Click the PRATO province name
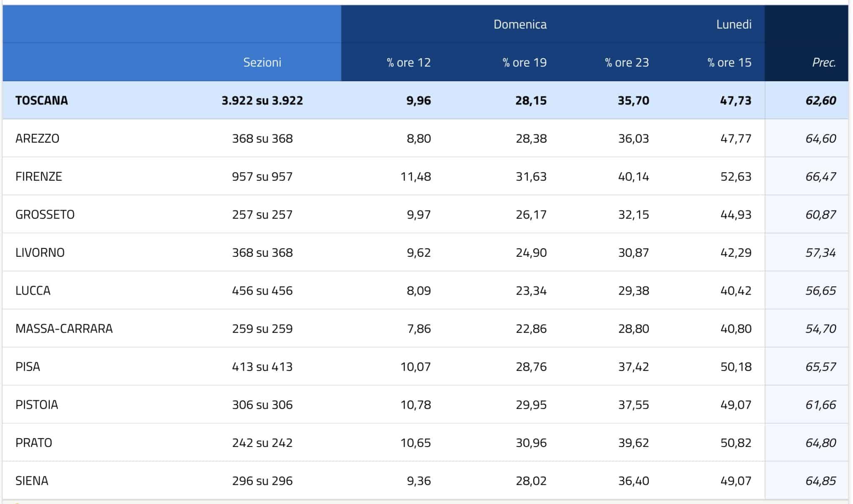This screenshot has height=504, width=853. 33,442
